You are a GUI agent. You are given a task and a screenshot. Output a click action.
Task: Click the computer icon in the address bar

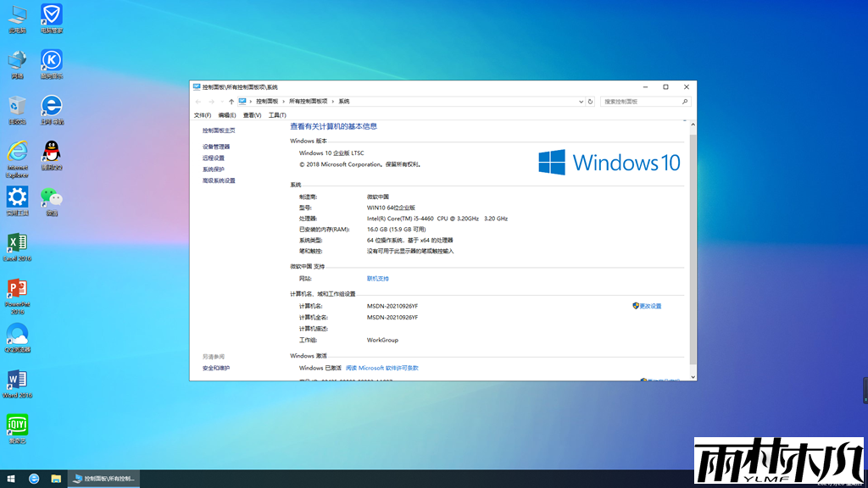click(242, 102)
